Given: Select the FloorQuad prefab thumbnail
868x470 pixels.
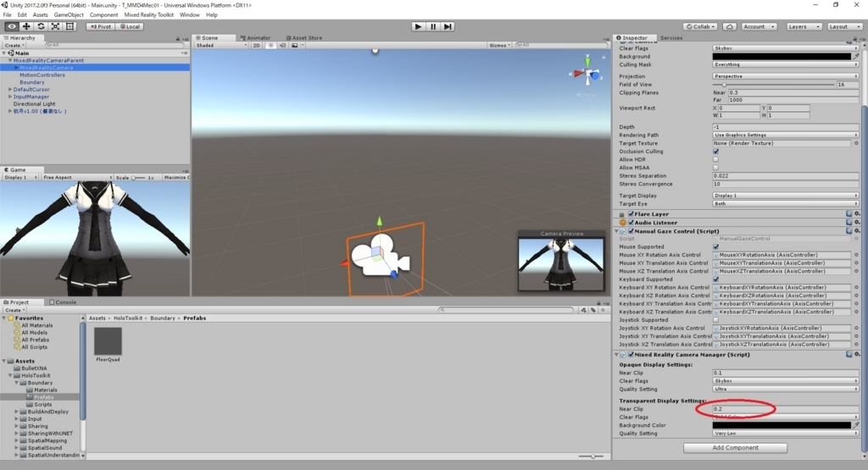Looking at the screenshot, I should click(x=108, y=341).
